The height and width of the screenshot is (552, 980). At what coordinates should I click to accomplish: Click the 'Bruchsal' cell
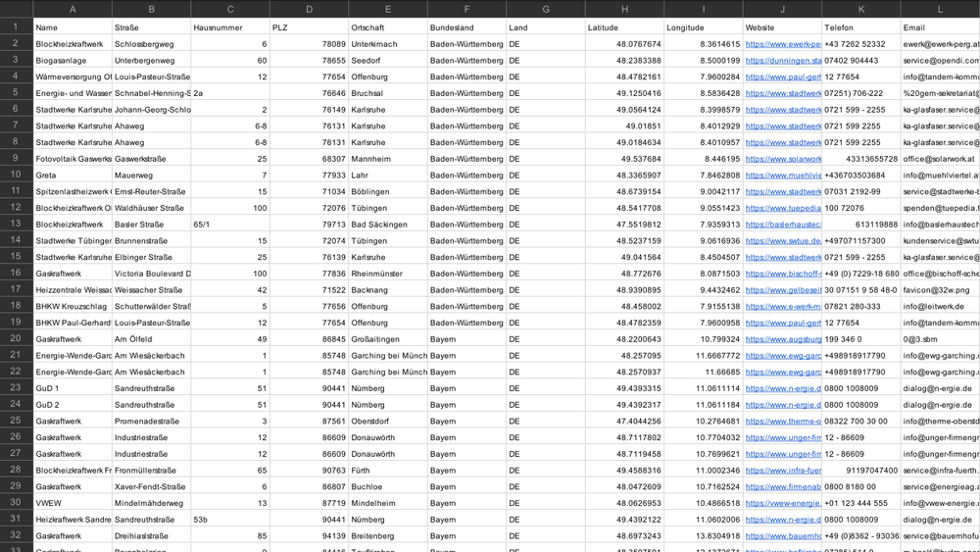pos(388,93)
